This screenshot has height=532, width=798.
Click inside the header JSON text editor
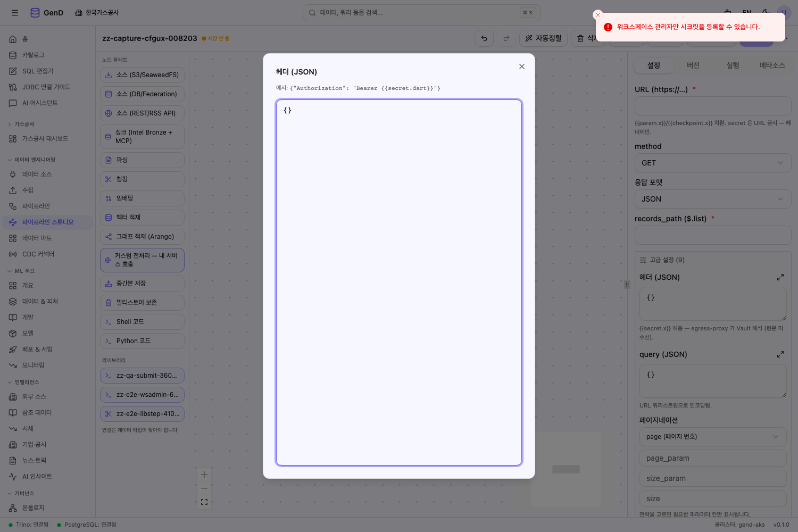tap(399, 282)
